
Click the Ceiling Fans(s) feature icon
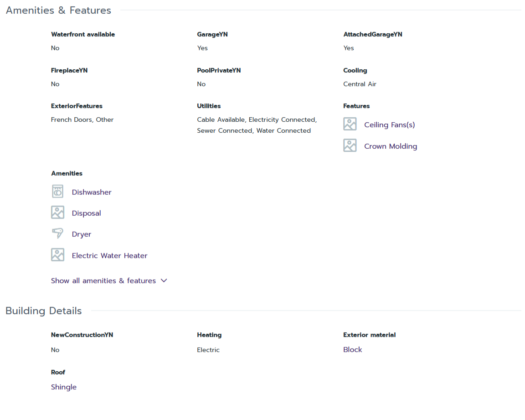pos(350,124)
